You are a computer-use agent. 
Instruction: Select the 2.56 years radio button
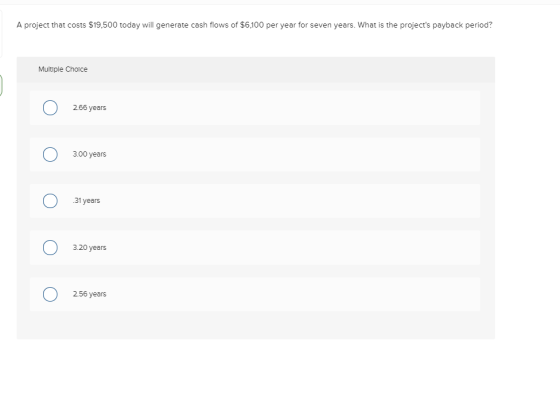(x=50, y=294)
